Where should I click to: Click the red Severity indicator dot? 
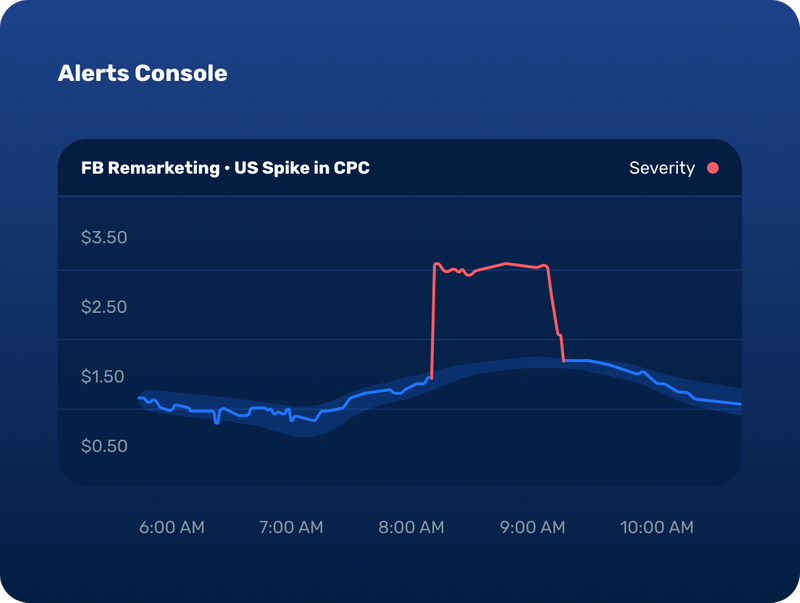(713, 168)
